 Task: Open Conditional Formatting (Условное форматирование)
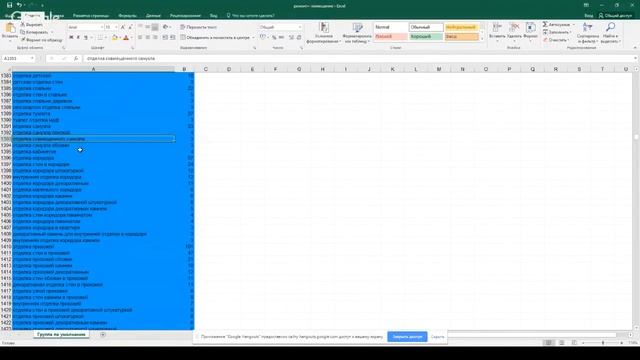[324, 33]
